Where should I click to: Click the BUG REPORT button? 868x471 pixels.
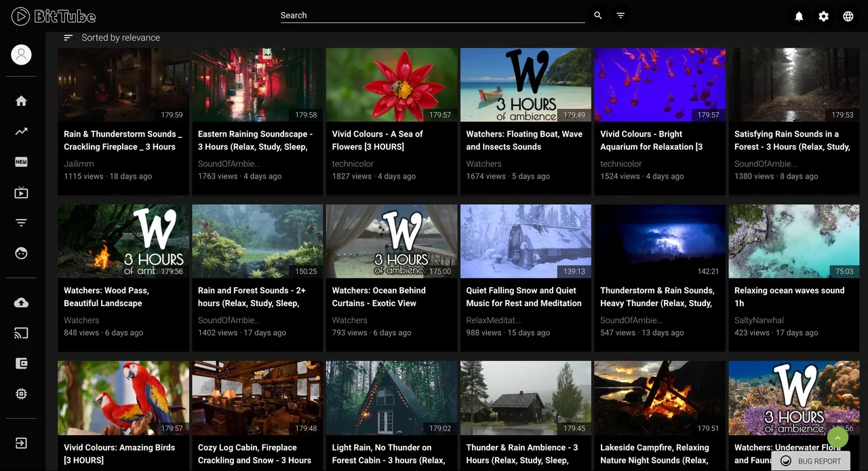pos(811,461)
